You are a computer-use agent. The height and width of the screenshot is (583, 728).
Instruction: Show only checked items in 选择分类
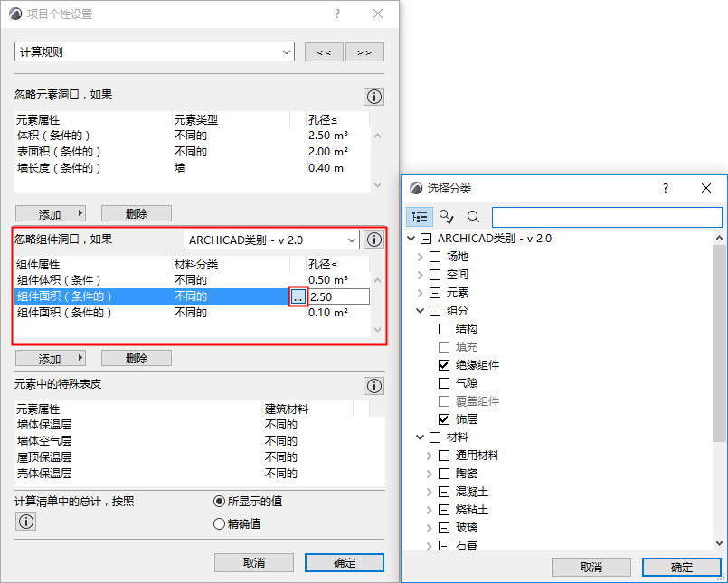tap(446, 217)
